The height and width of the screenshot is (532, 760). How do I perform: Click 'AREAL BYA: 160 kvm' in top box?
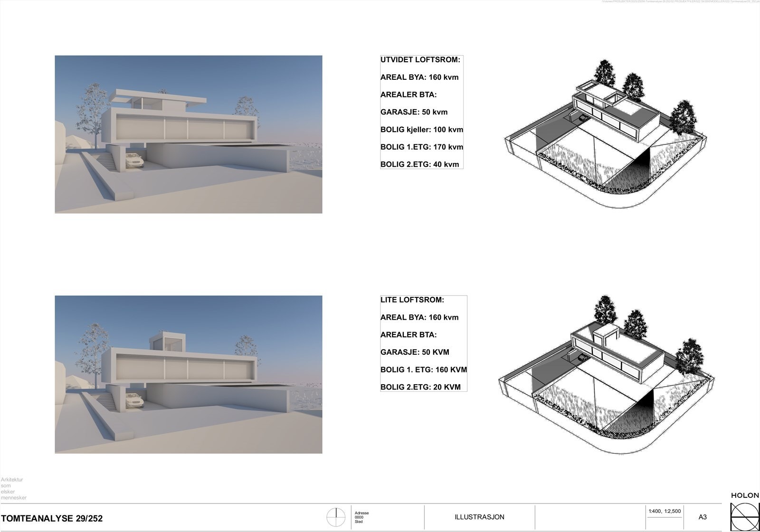point(419,77)
